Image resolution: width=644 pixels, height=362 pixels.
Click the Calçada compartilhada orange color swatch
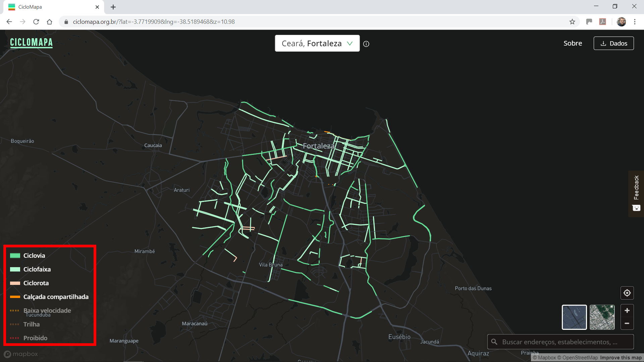coord(15,297)
